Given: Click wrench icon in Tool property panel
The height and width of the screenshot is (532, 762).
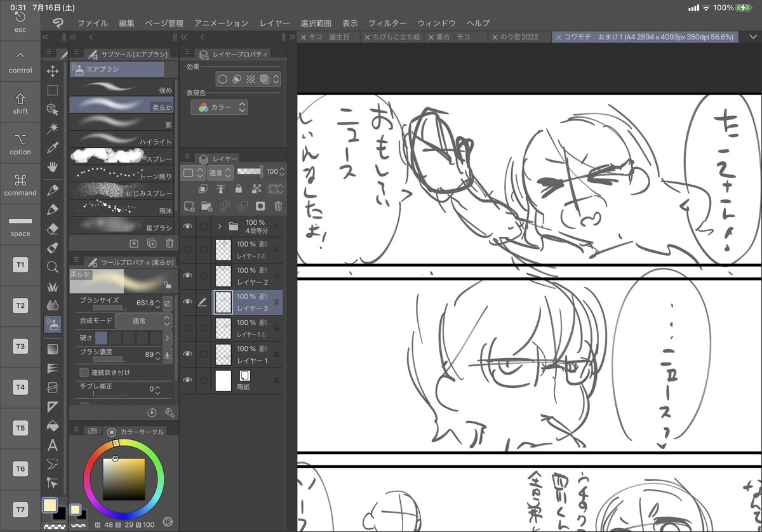Looking at the screenshot, I should tap(169, 413).
